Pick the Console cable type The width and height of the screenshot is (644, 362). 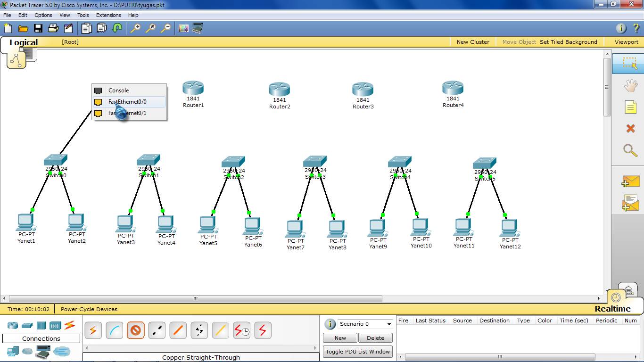pyautogui.click(x=114, y=331)
